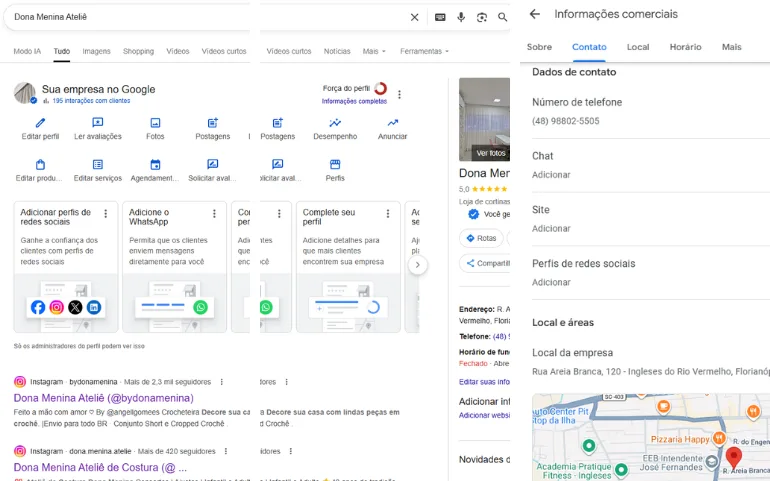Screen dimensions: 770x481
Task: Switch to the Imagens tab
Action: 96,51
